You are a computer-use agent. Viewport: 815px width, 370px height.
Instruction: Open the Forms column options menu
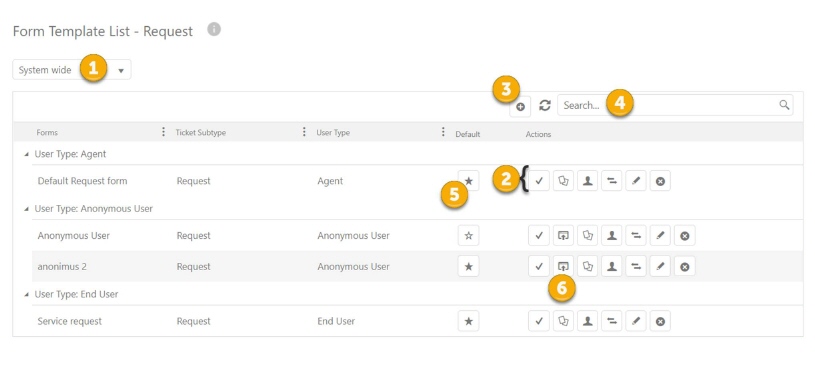pos(164,132)
